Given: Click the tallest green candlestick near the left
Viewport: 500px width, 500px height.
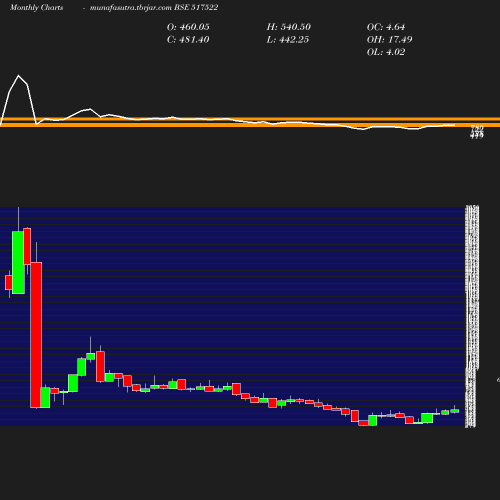Looking at the screenshot, I should coord(18,262).
